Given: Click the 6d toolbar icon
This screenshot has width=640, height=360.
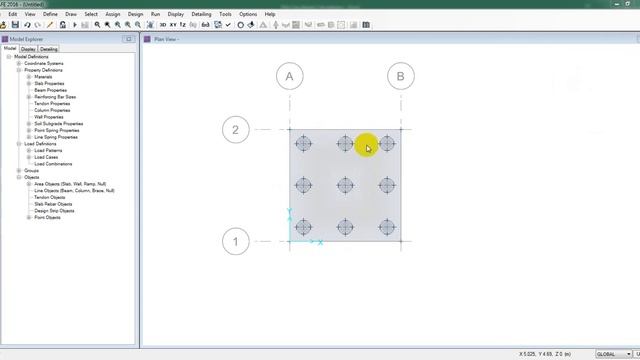Looking at the screenshot, I should 205,25.
